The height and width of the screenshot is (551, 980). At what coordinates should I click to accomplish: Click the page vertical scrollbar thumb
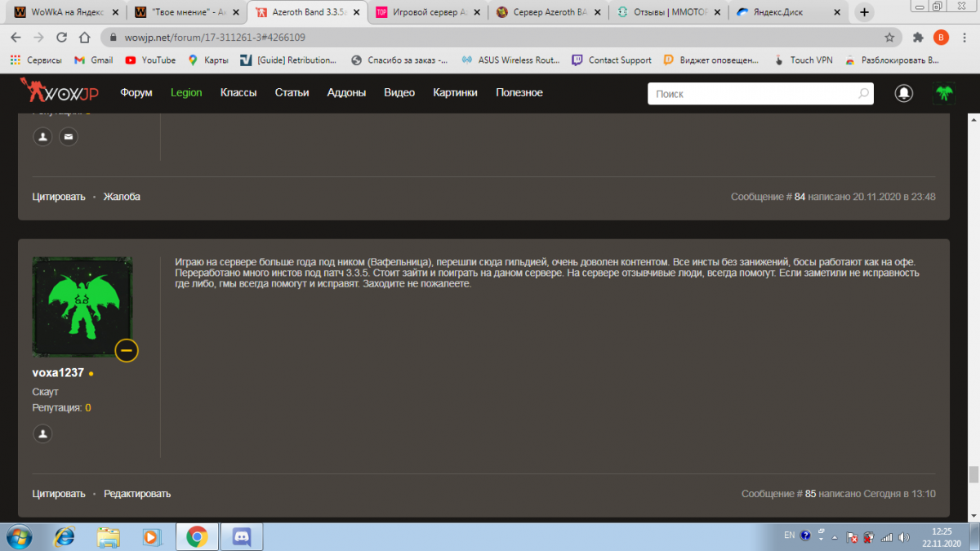(x=973, y=474)
